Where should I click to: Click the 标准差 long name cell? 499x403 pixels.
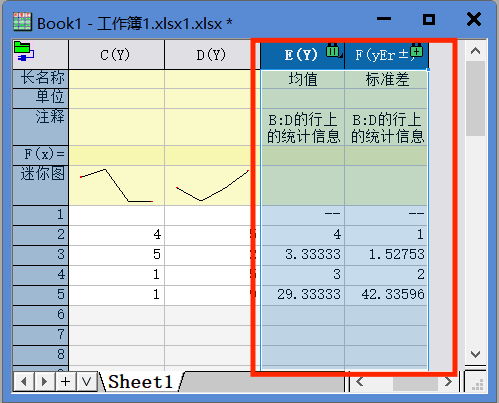coord(387,79)
